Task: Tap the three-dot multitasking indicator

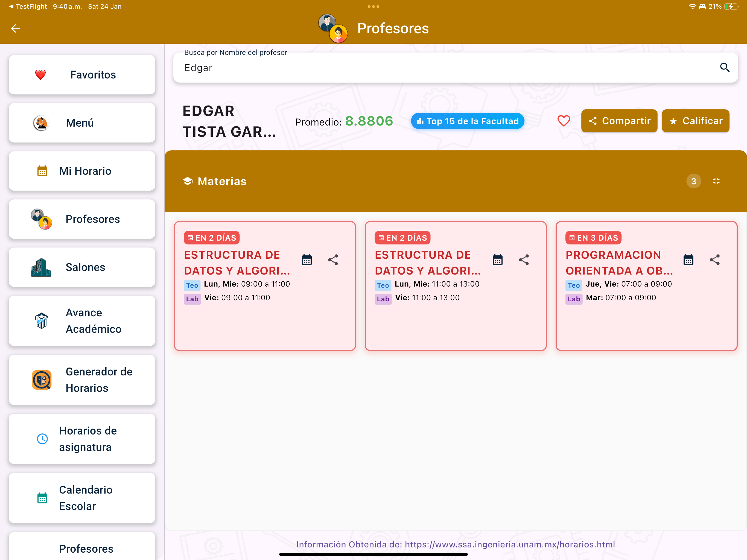Action: pos(373,6)
